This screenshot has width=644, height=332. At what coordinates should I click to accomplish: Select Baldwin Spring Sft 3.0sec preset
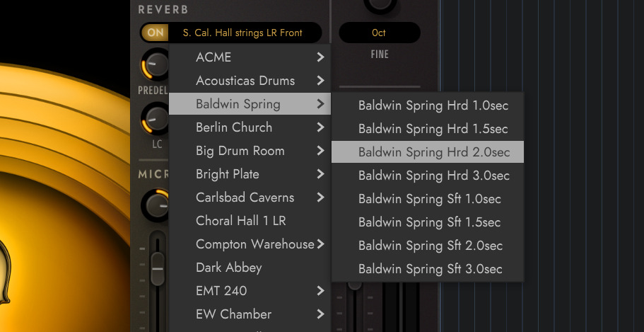[428, 269]
